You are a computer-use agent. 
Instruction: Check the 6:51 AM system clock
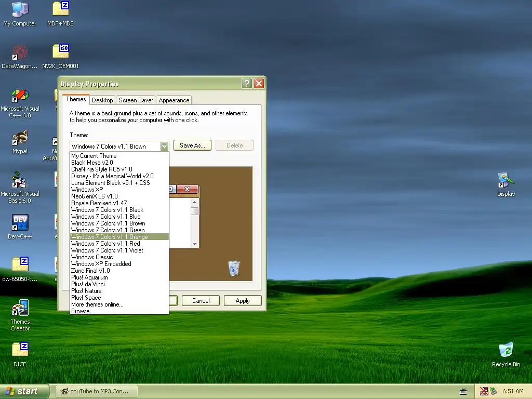[513, 392]
